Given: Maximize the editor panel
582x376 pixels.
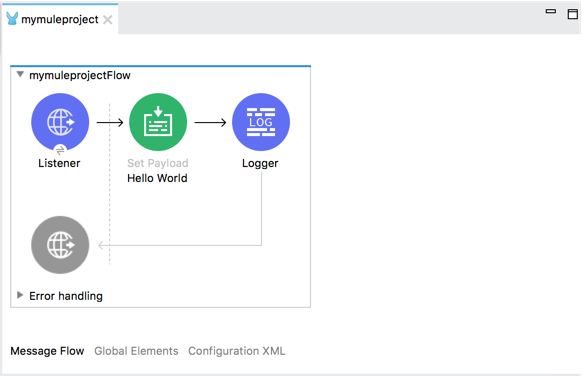Looking at the screenshot, I should point(573,14).
